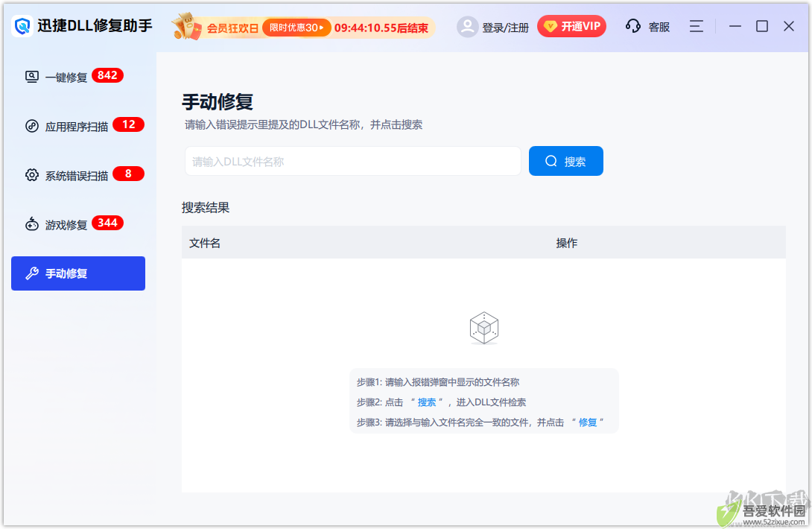Click the 请输入错误提示里提及的DLL文件名称 hint text
Image resolution: width=812 pixels, height=529 pixels.
pyautogui.click(x=303, y=125)
